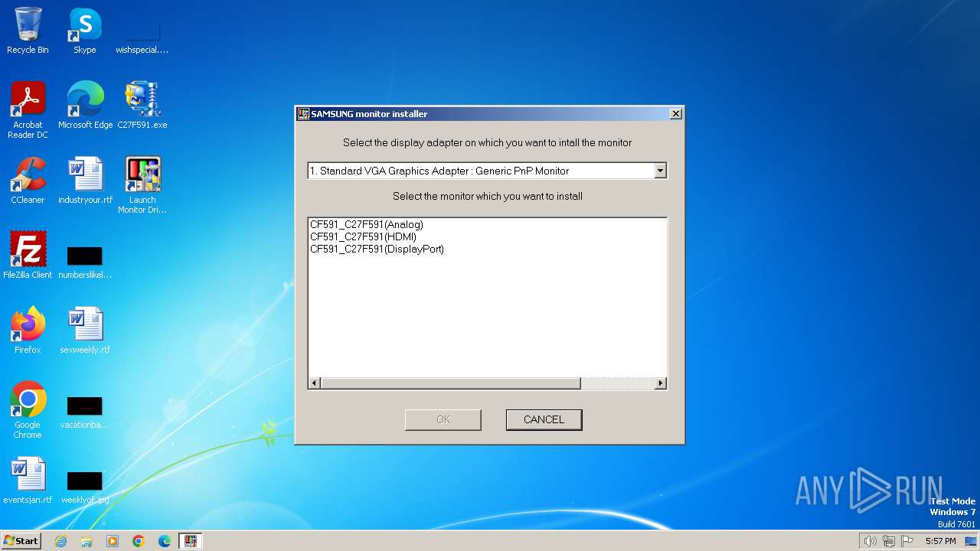
Task: Click the monitor list horizontal scrollbar thumb
Action: point(450,383)
